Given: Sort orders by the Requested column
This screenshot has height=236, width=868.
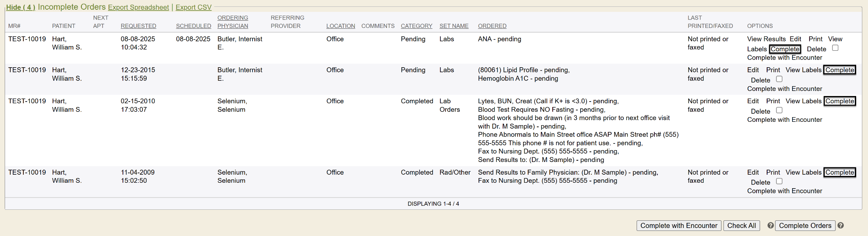Looking at the screenshot, I should (x=138, y=26).
